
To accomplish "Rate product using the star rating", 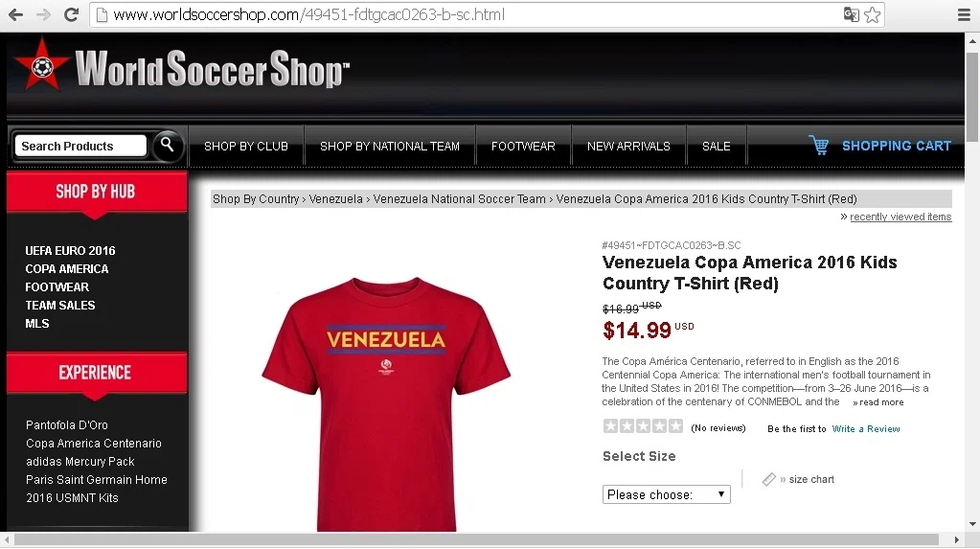I will pos(643,426).
